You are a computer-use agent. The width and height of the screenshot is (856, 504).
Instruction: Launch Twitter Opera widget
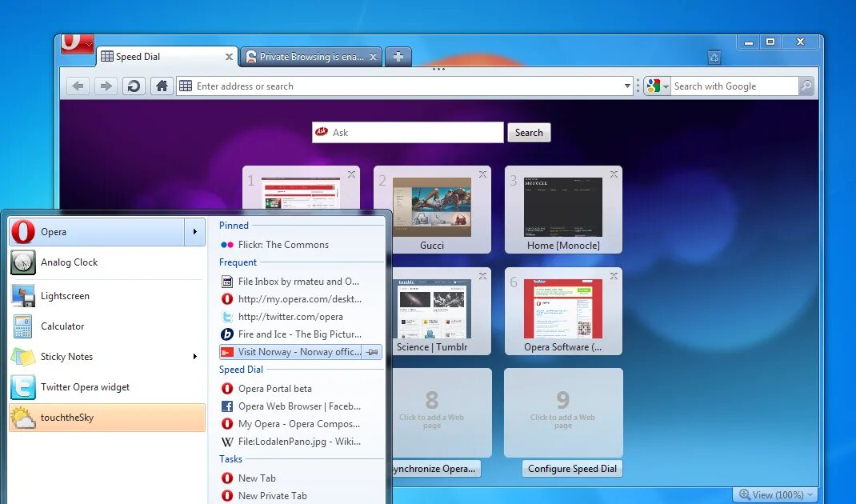107,386
